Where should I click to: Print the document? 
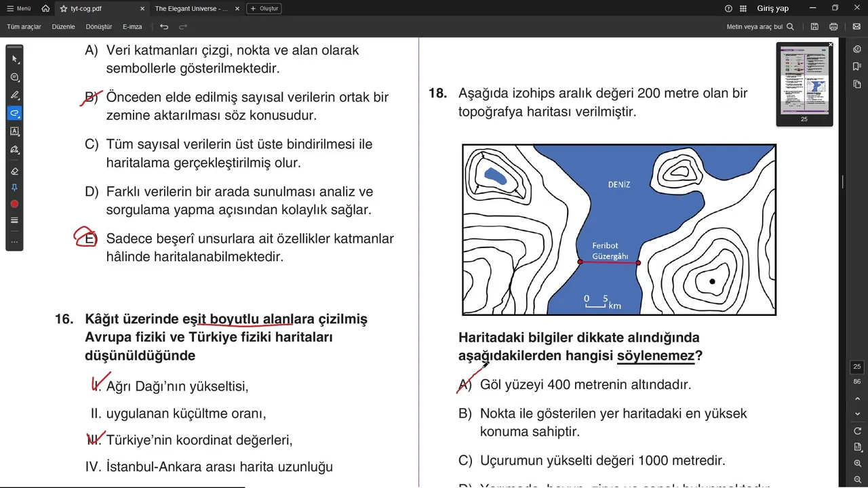point(833,27)
